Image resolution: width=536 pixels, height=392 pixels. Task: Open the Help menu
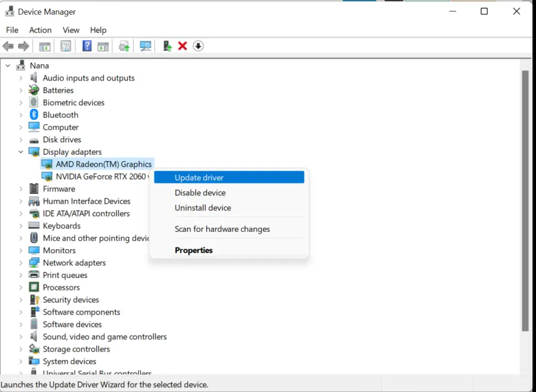[98, 30]
